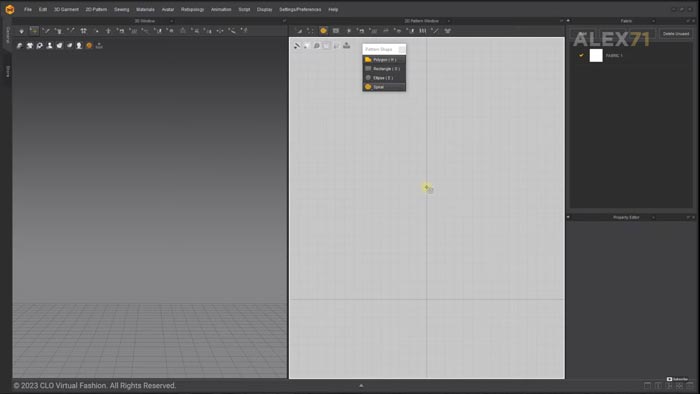The image size is (700, 394).
Task: Click the Simulate down-arrow icon in 3D toolbar
Action: (x=21, y=31)
